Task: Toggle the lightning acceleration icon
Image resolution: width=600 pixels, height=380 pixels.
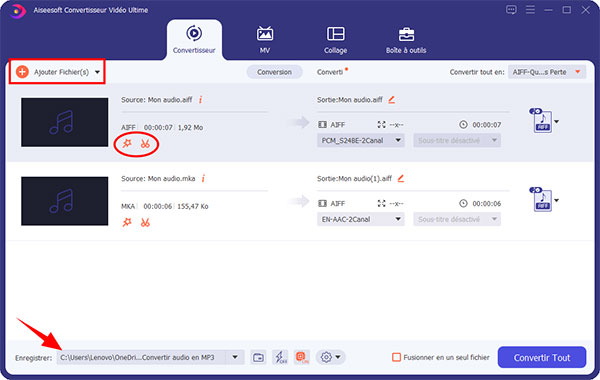Action: (x=280, y=357)
